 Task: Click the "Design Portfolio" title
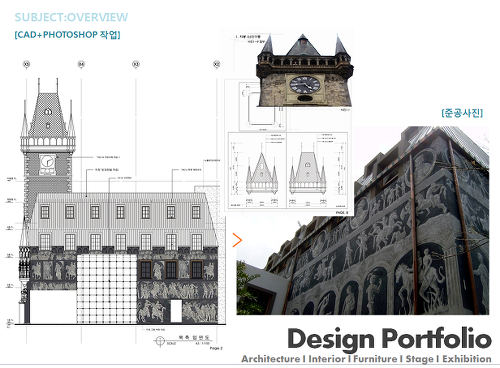point(389,339)
